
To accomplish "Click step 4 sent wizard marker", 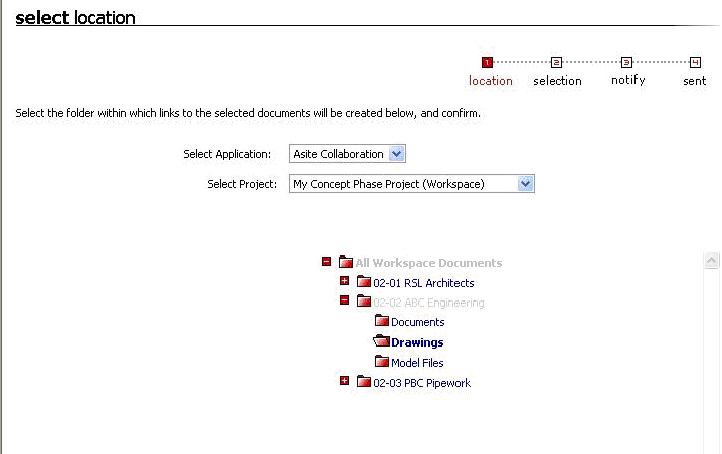I will coord(695,62).
